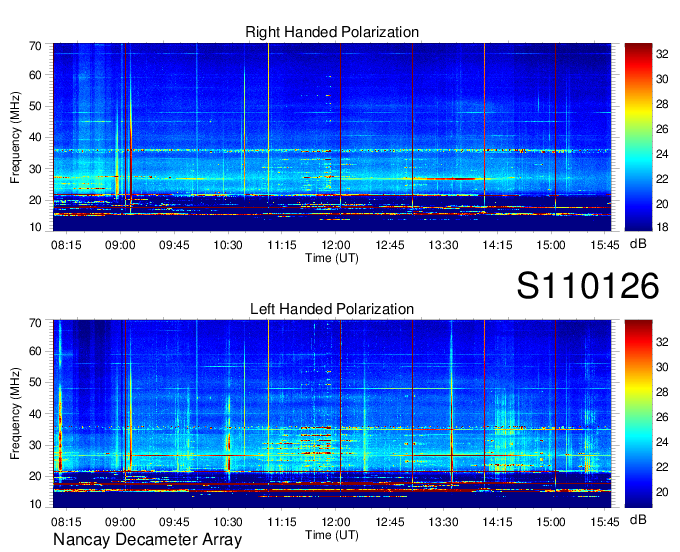Click the "15:00" time tick of the lower plot
The image size is (680, 552).
(551, 522)
